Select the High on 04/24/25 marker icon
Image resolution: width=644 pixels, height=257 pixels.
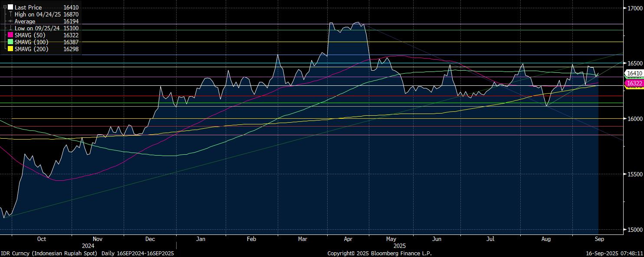[10, 14]
